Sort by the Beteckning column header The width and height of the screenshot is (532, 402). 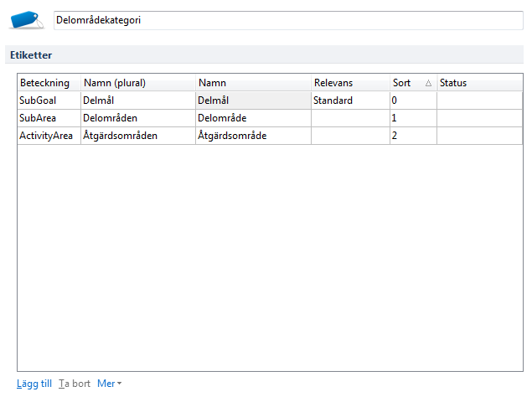(49, 83)
